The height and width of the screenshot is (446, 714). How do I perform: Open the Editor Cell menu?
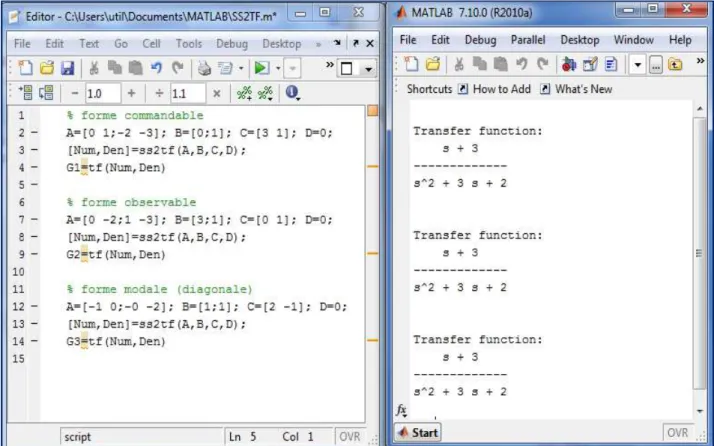[x=151, y=44]
